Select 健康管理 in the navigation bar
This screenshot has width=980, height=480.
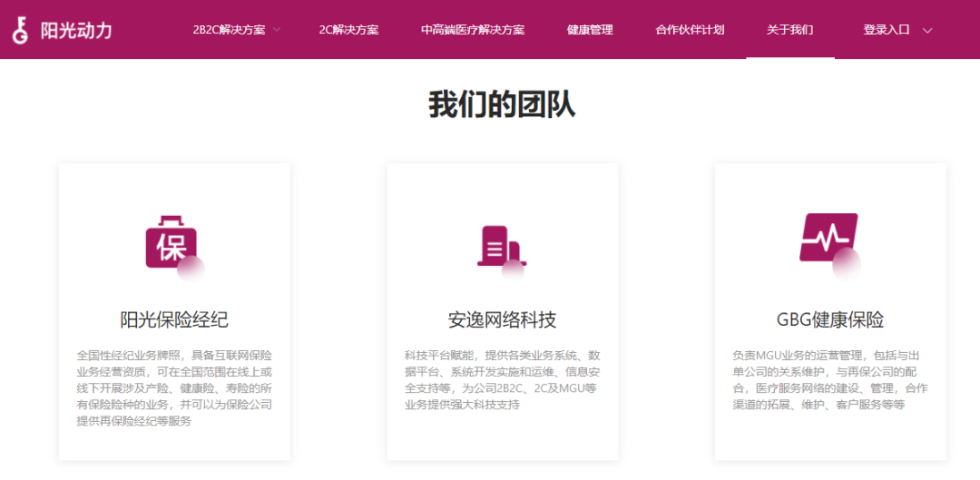(590, 30)
